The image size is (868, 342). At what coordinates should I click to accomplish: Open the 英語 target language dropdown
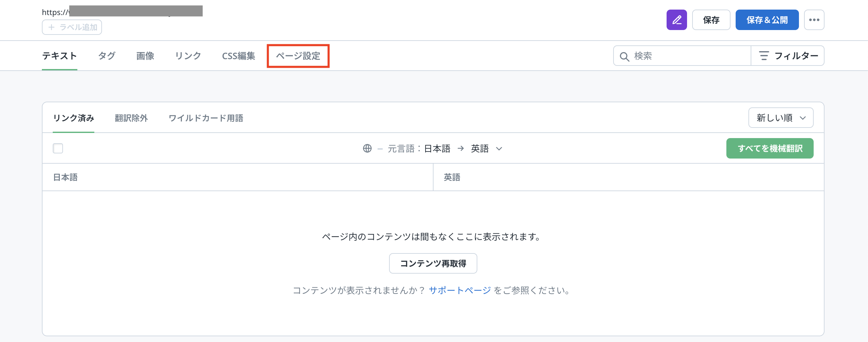[x=486, y=149]
